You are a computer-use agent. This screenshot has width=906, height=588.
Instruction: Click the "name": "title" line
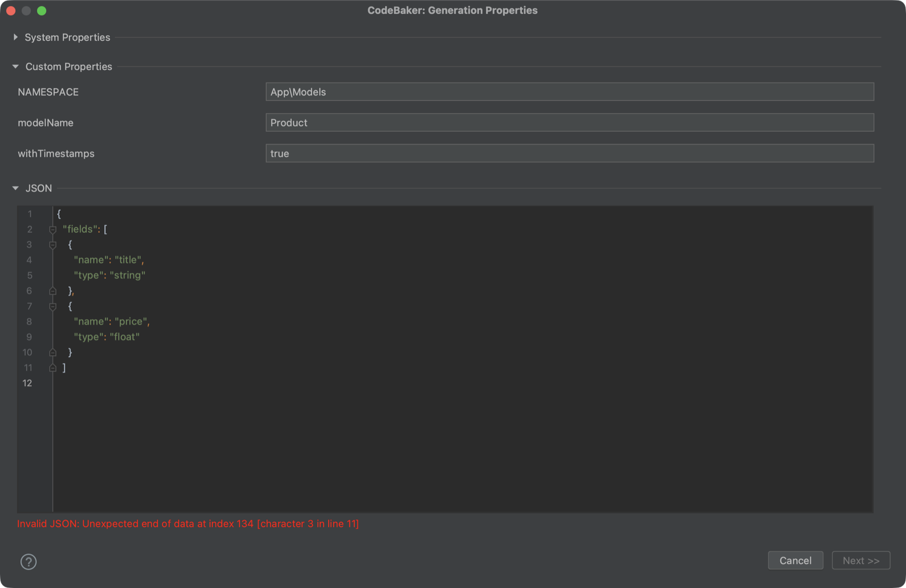pos(109,260)
